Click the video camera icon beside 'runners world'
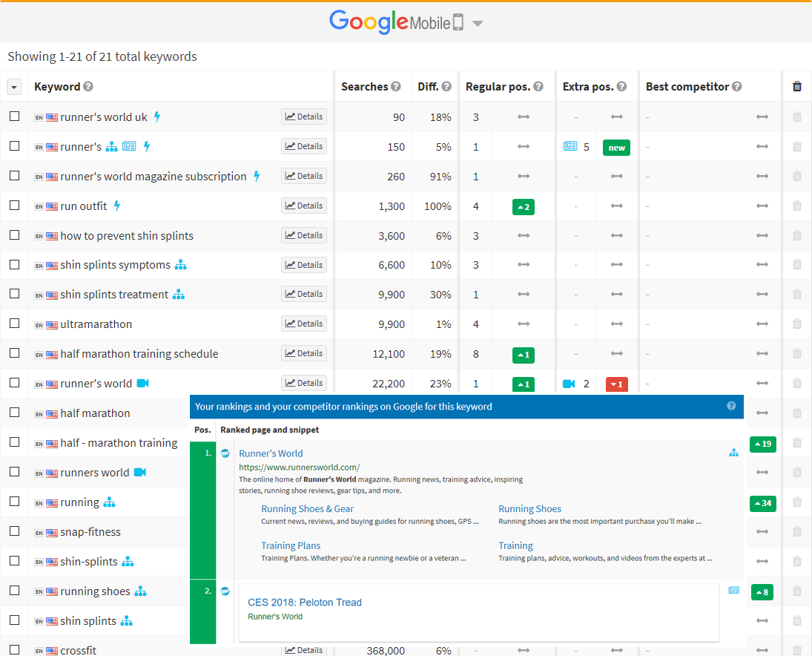The image size is (812, 656). pyautogui.click(x=140, y=472)
